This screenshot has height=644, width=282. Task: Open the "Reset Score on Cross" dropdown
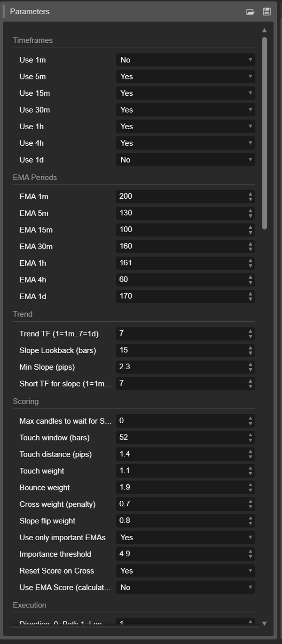pos(185,571)
